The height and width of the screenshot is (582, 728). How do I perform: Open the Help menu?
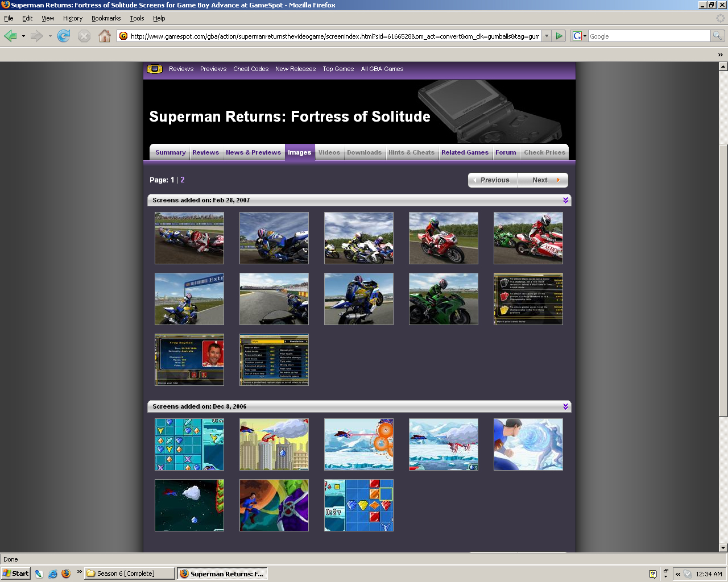click(x=159, y=18)
